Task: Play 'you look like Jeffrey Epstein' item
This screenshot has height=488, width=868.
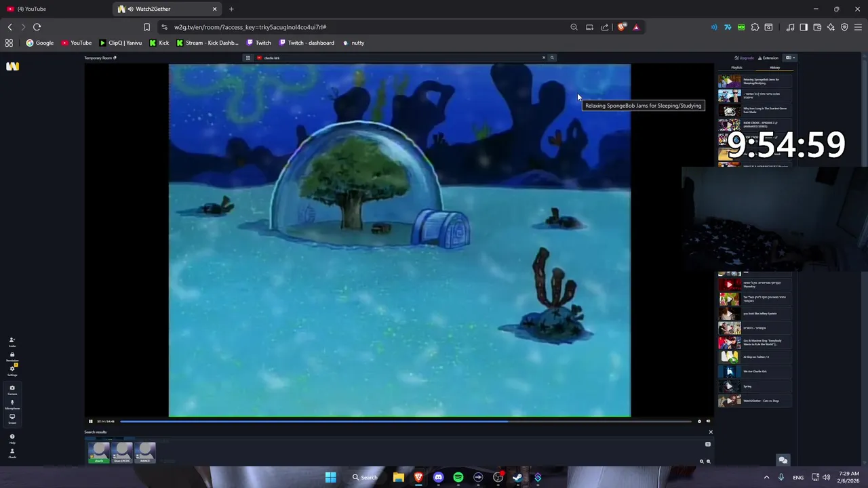Action: (x=755, y=314)
